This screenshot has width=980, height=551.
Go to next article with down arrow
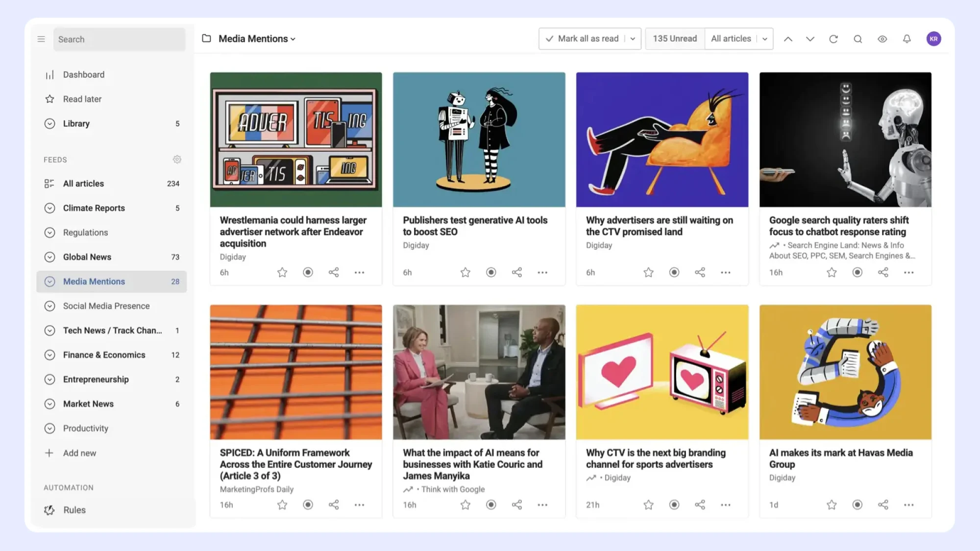[810, 39]
